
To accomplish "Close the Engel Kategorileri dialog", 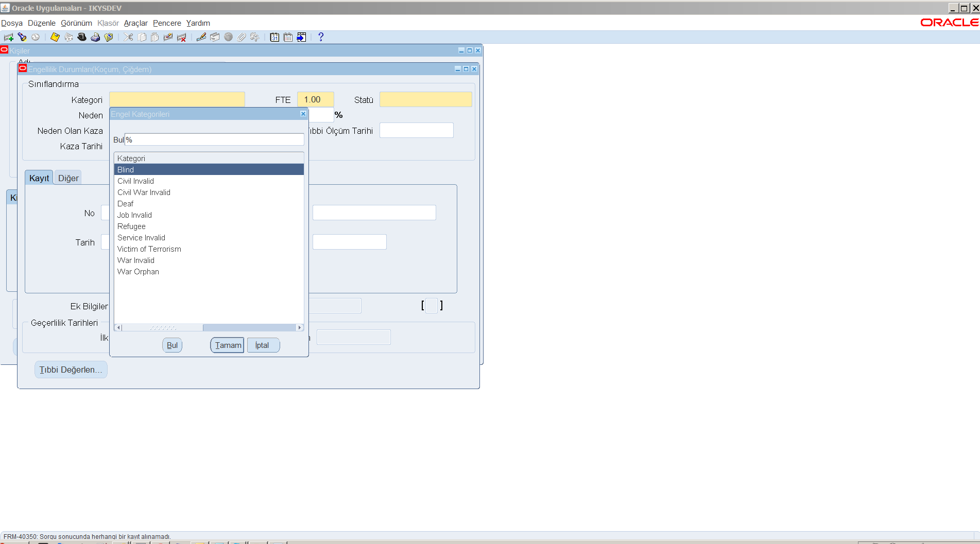I will (x=303, y=114).
